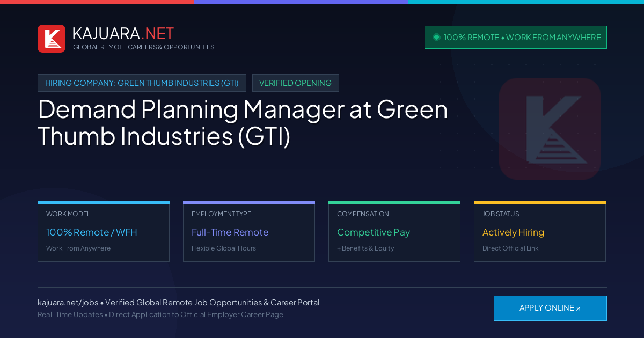This screenshot has height=338, width=644.
Task: Click the + Benefits & Equity text
Action: coord(365,248)
